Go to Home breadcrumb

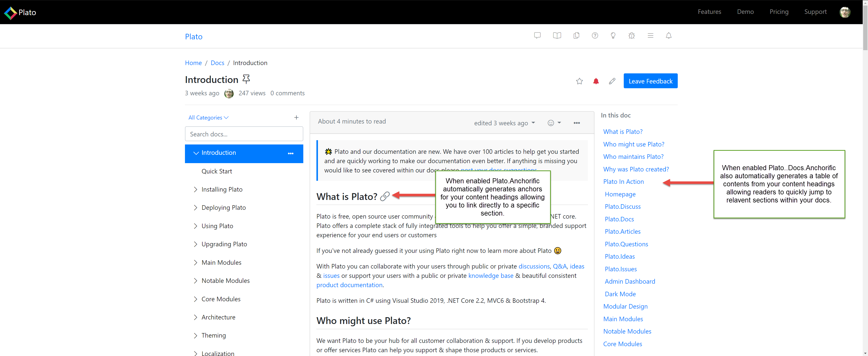193,63
